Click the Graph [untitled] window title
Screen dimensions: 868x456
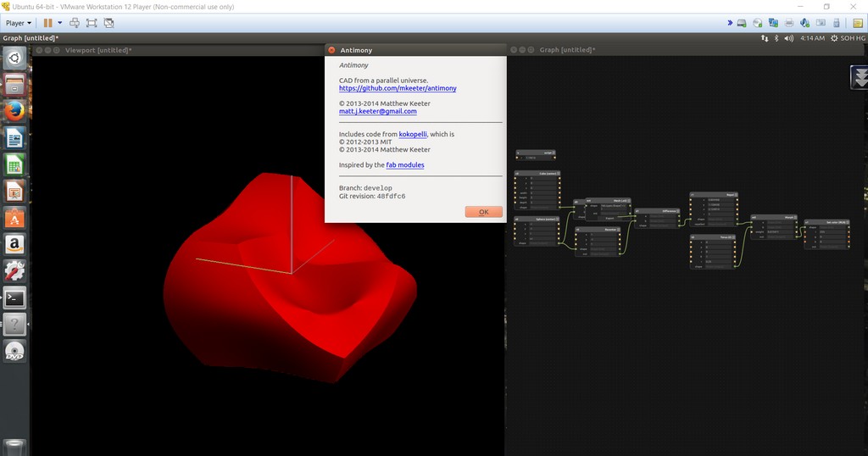tap(567, 50)
